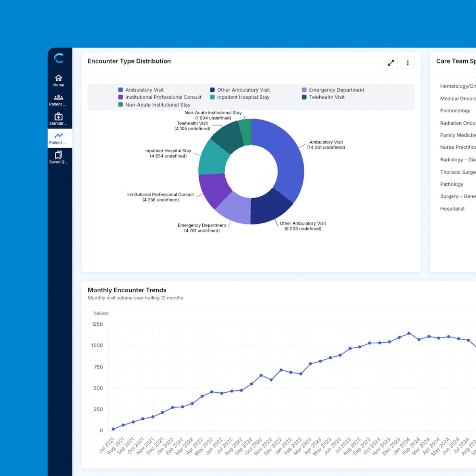Click the Jul 2021 data point

point(113,429)
